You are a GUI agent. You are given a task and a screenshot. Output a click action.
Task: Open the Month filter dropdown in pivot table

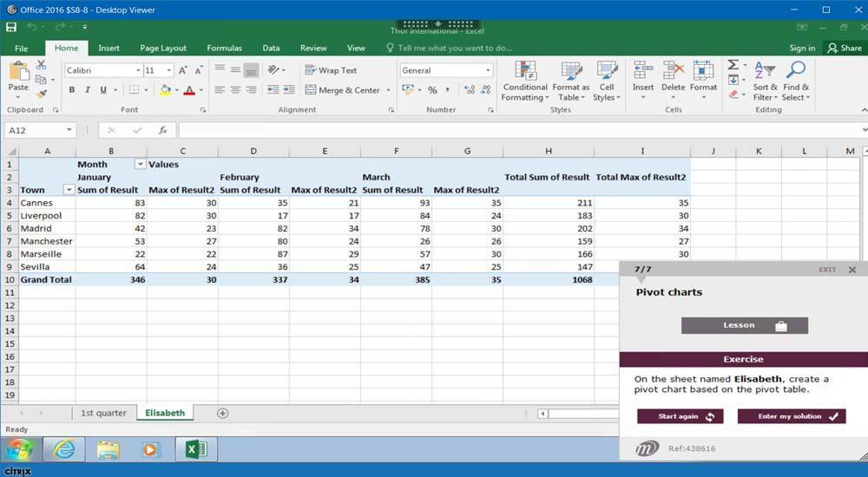click(x=140, y=164)
